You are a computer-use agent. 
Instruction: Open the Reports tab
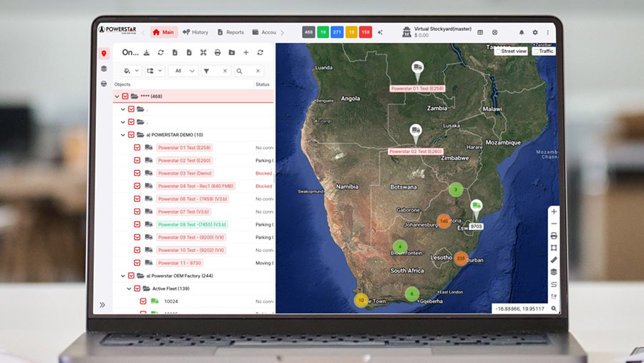pos(230,32)
